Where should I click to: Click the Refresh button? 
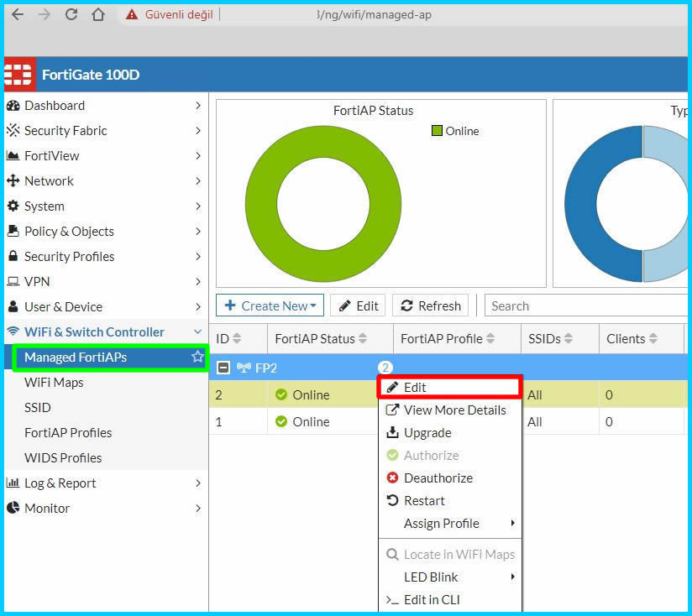tap(430, 305)
